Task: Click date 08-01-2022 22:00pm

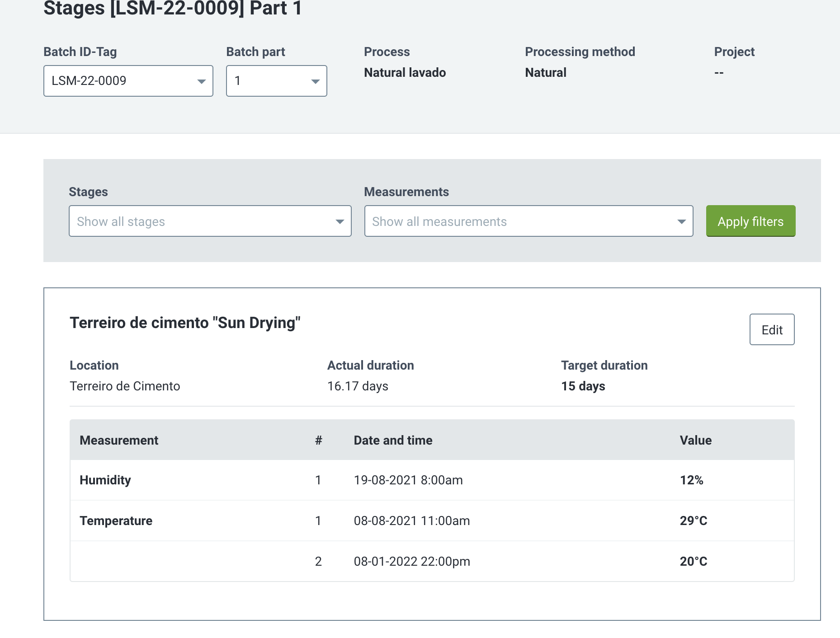Action: (412, 561)
